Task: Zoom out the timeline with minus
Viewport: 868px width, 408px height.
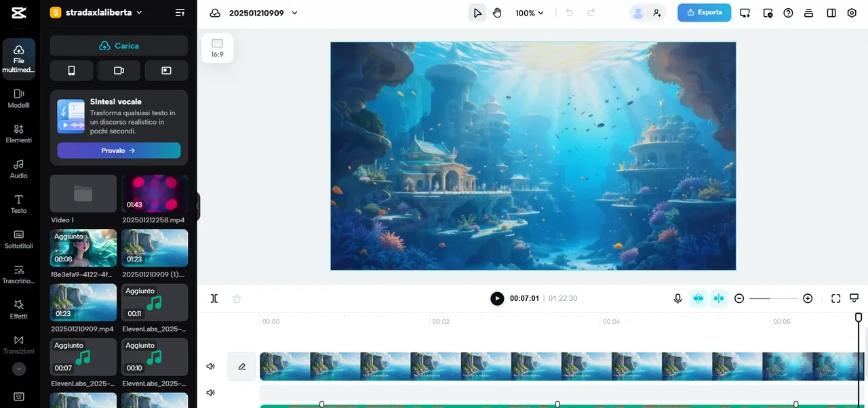Action: (739, 298)
